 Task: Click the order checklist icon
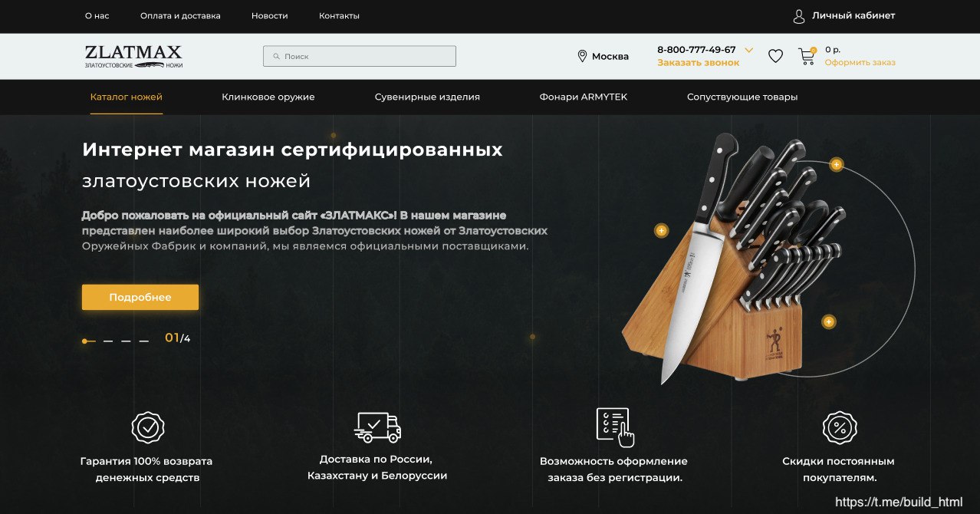click(x=616, y=427)
